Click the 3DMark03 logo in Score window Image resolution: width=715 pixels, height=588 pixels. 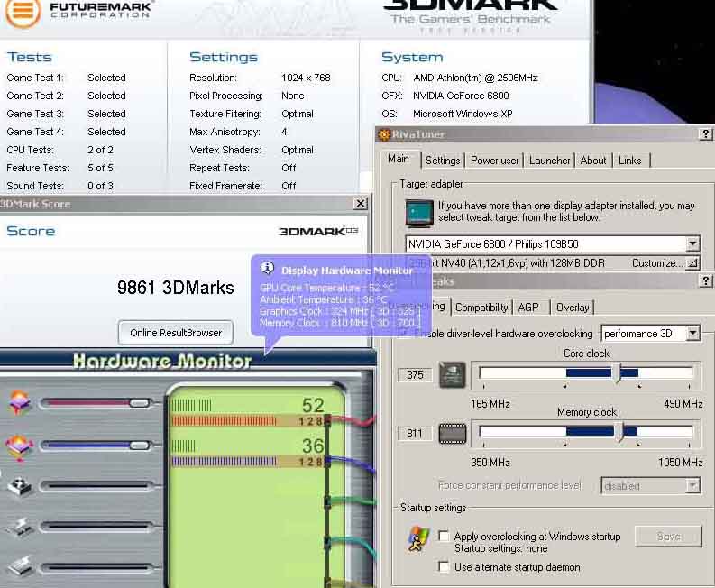coord(318,231)
